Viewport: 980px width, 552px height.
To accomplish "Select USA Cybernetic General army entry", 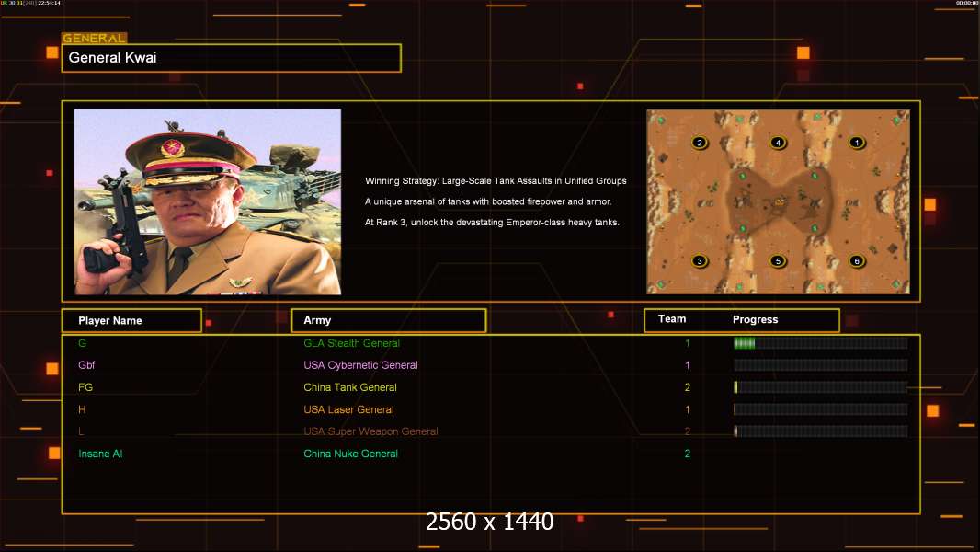I will pos(360,365).
